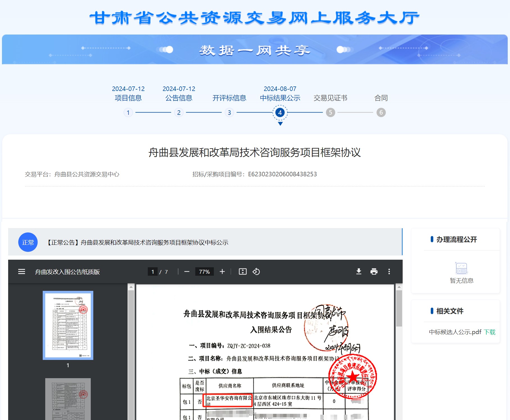Image resolution: width=510 pixels, height=420 pixels.
Task: Click the 相关文件 section heading
Action: coord(450,311)
